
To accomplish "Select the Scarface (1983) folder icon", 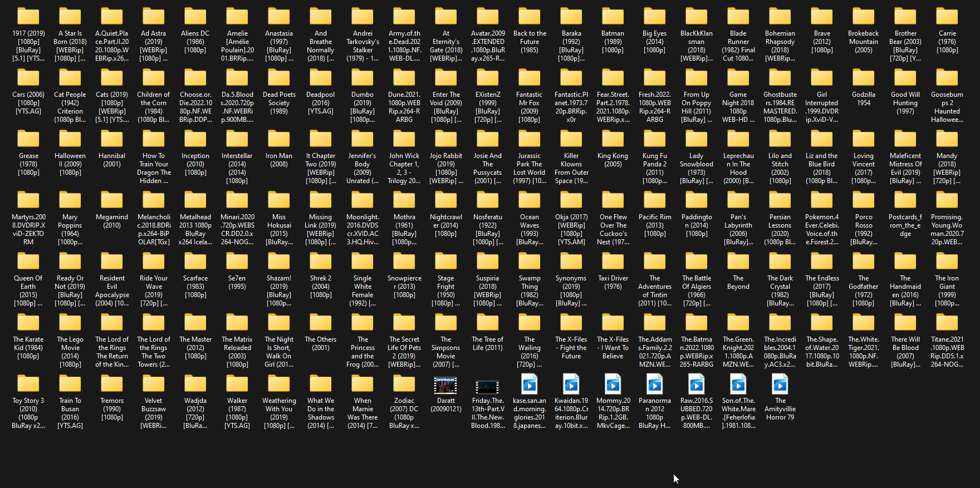I will pyautogui.click(x=195, y=262).
